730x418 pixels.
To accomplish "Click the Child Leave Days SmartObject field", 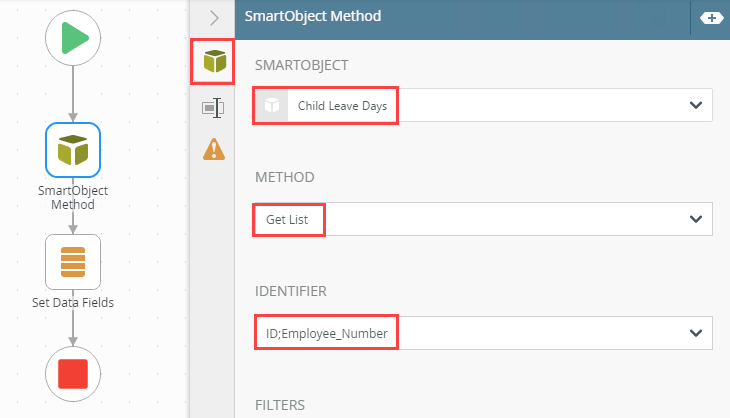I will tap(484, 105).
